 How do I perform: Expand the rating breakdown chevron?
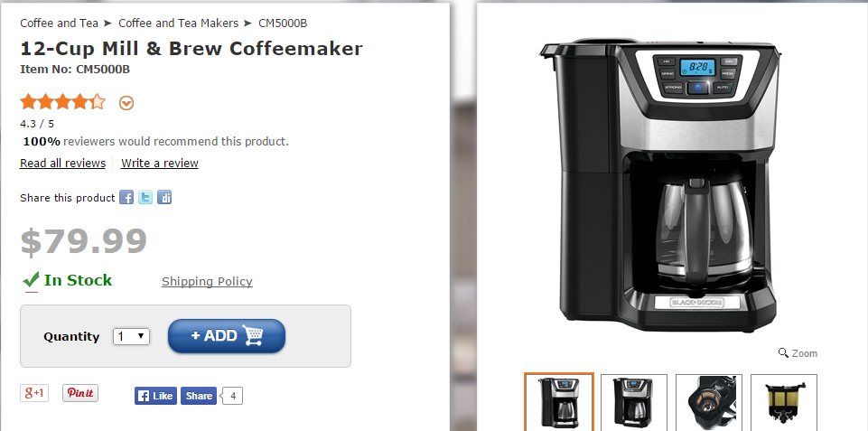tap(126, 103)
